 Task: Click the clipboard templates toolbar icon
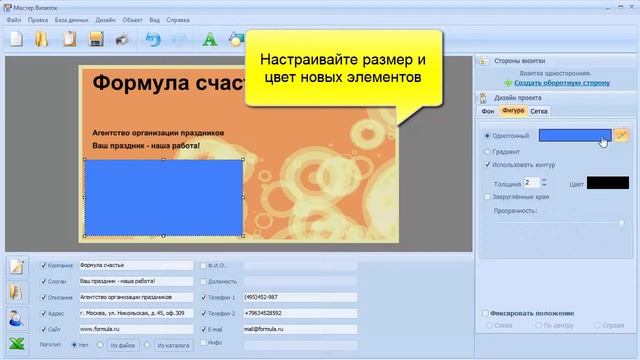69,39
